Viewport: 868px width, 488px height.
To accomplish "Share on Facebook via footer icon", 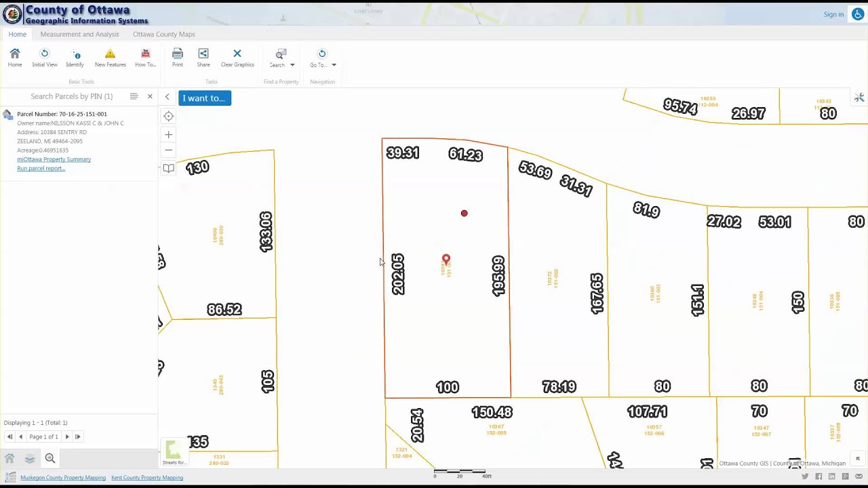I will click(818, 477).
